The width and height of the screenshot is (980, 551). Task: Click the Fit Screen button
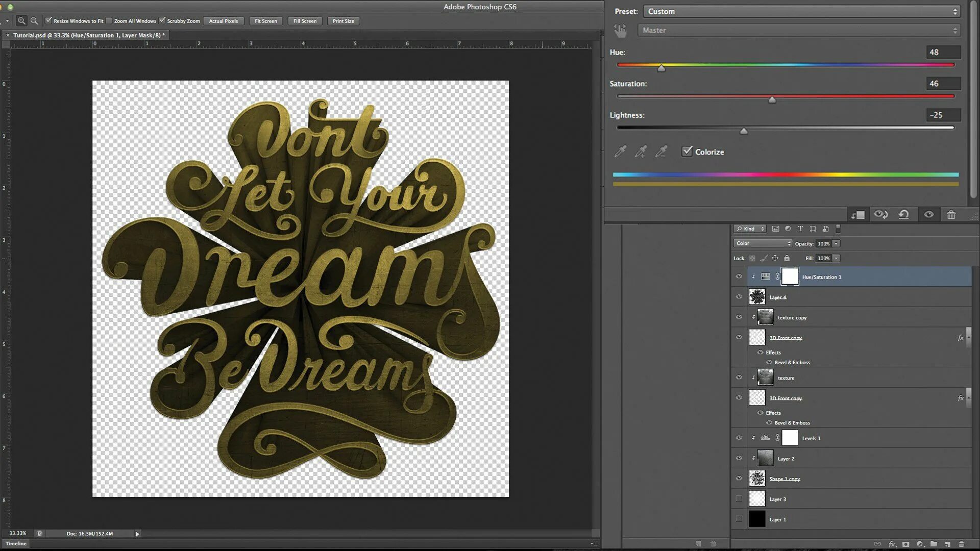(265, 21)
